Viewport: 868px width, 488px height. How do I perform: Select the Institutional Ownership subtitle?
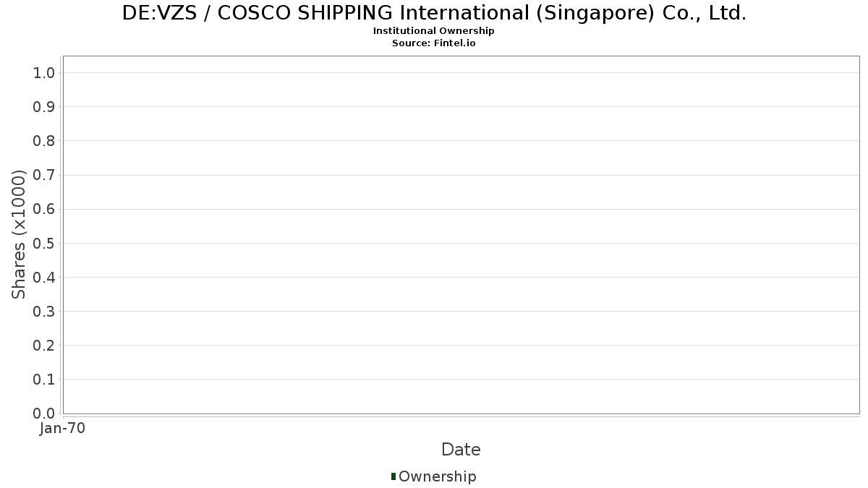[x=434, y=31]
